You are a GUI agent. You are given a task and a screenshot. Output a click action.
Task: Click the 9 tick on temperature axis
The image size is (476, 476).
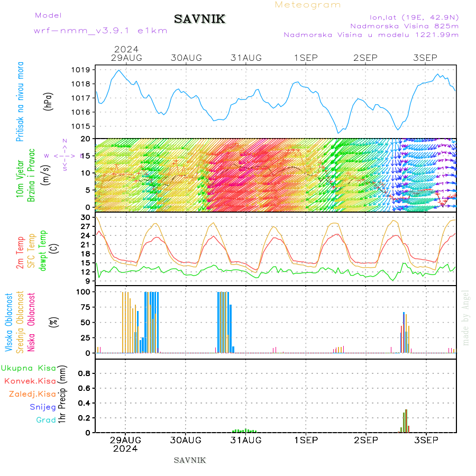pos(88,281)
